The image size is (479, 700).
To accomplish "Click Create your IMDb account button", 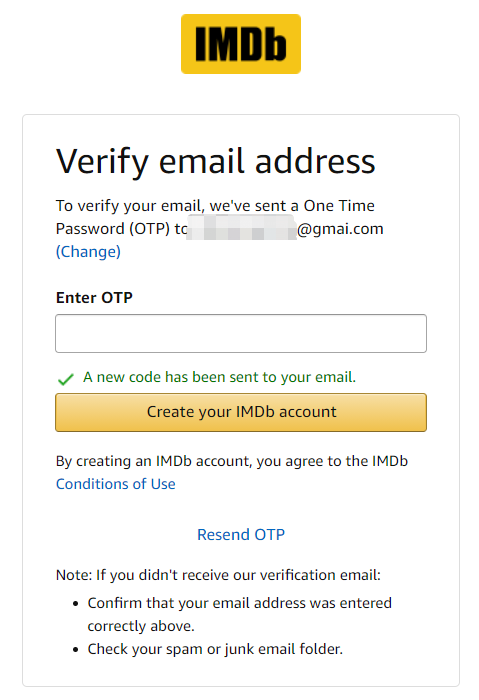I will 241,412.
